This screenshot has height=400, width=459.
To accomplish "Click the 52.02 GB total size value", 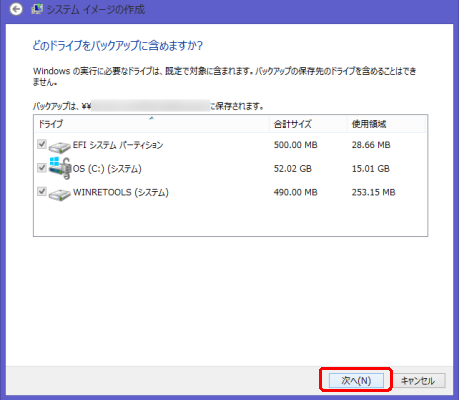I will 293,169.
